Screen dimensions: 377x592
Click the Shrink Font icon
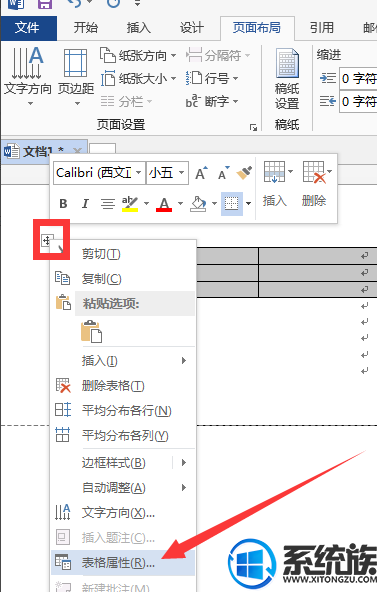[223, 173]
